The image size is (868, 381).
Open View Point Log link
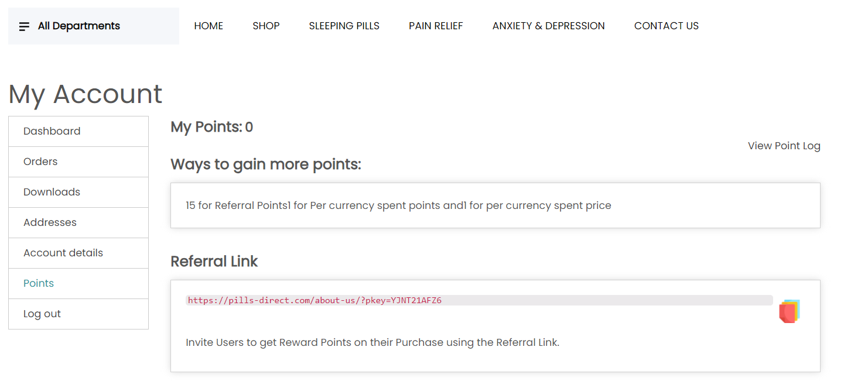[x=784, y=146]
